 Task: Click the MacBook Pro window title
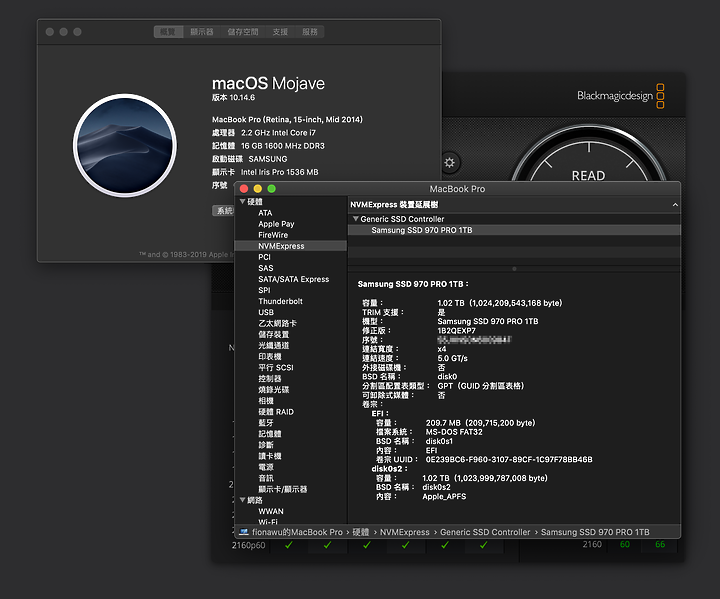[457, 189]
